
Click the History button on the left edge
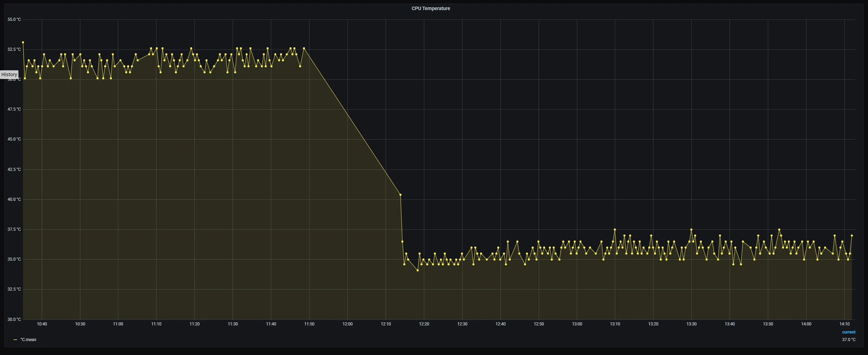(x=9, y=74)
